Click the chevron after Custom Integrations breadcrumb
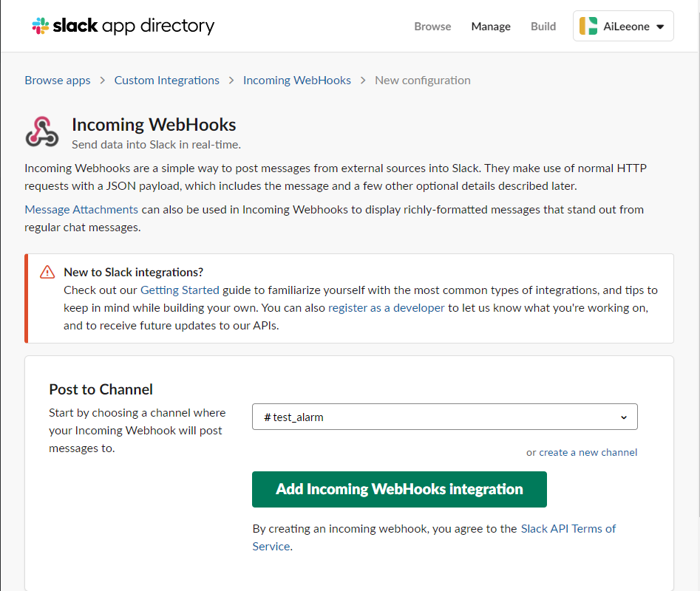The height and width of the screenshot is (591, 700). tap(231, 81)
